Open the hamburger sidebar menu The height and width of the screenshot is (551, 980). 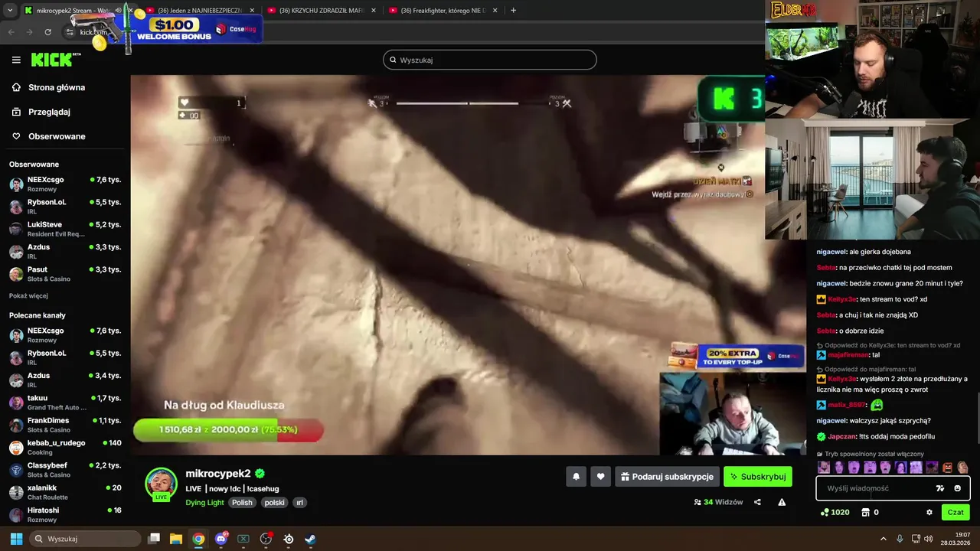16,60
